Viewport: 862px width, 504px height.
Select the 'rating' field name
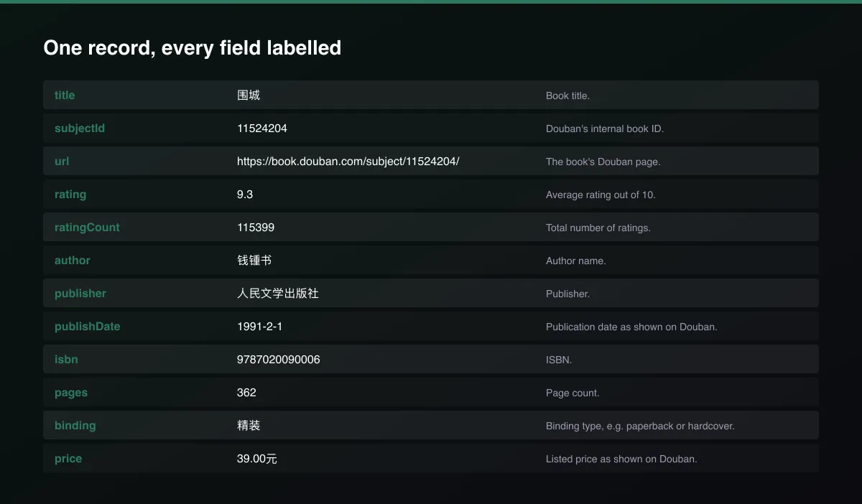pyautogui.click(x=70, y=194)
